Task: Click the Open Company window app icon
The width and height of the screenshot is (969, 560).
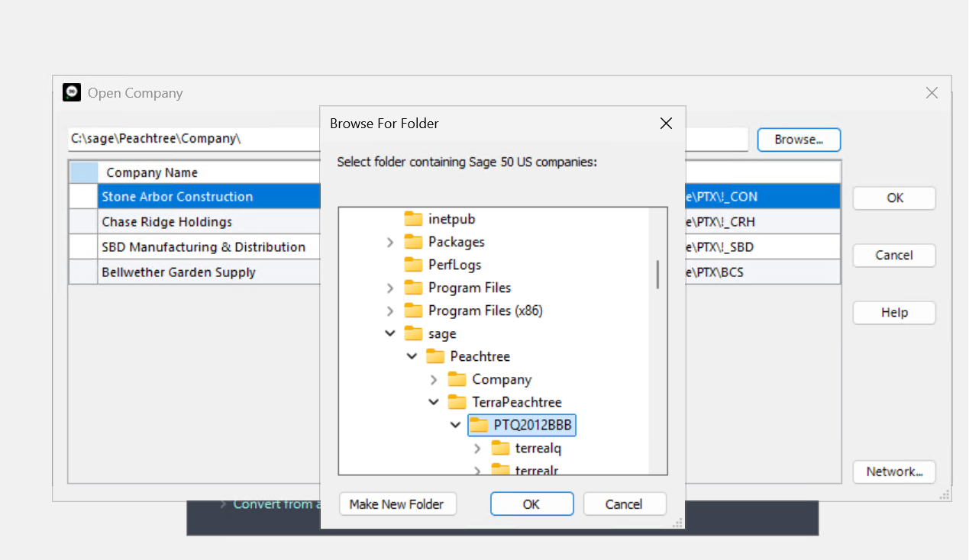Action: (72, 93)
